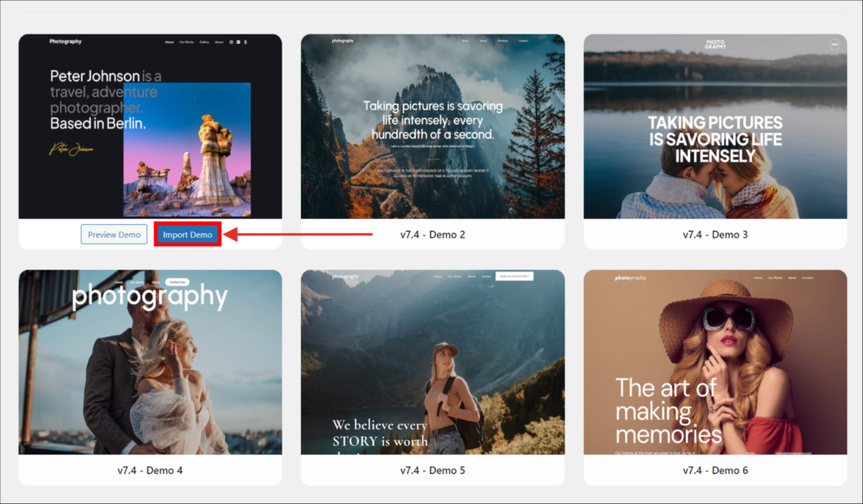Click the white appointment button in Demo 5 header
The height and width of the screenshot is (504, 863).
[x=514, y=276]
